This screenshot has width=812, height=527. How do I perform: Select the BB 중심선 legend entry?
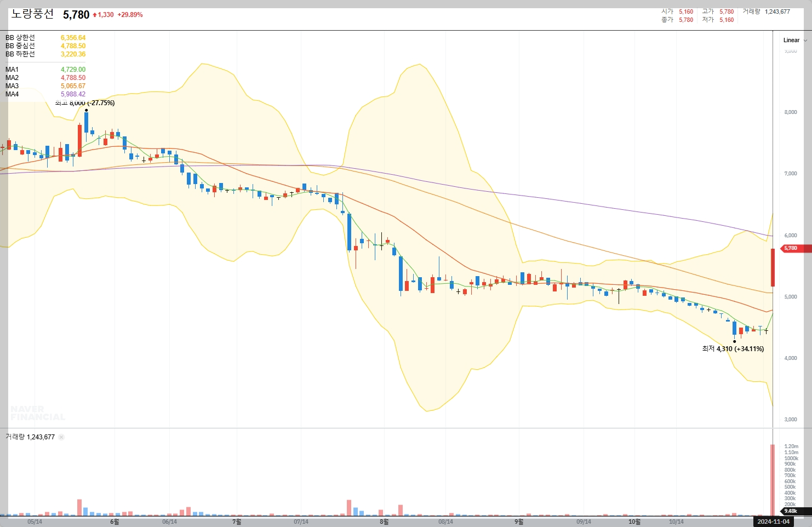(20, 46)
